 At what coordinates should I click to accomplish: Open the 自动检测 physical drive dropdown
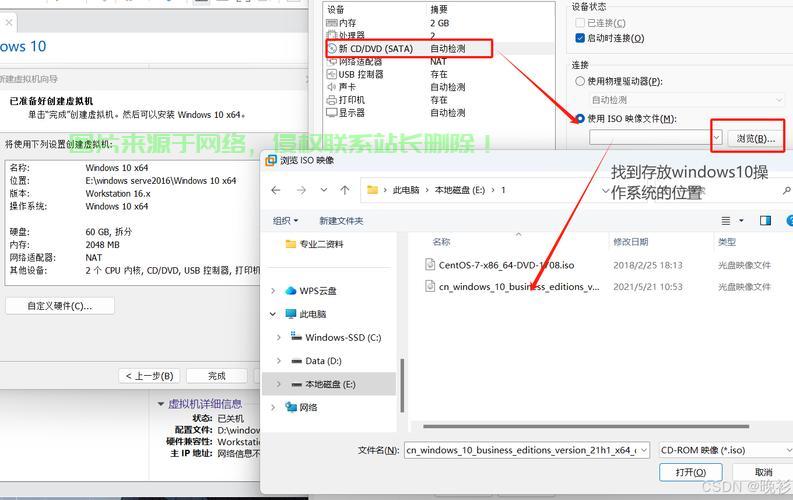point(686,100)
